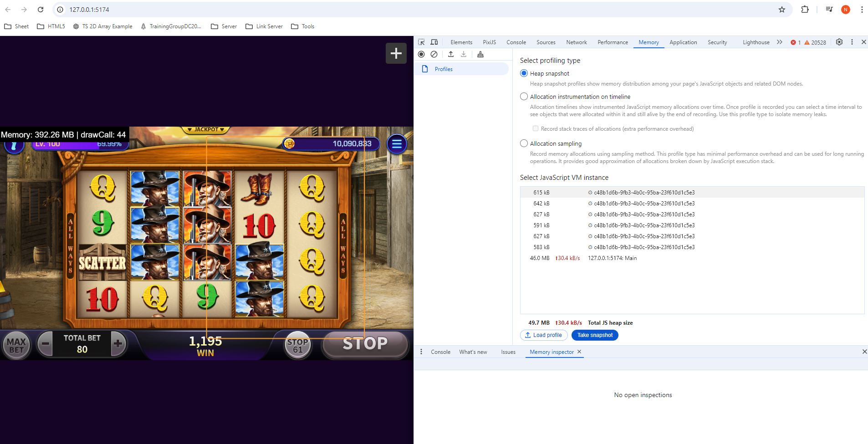Open the browser extensions puzzle icon

[x=805, y=10]
